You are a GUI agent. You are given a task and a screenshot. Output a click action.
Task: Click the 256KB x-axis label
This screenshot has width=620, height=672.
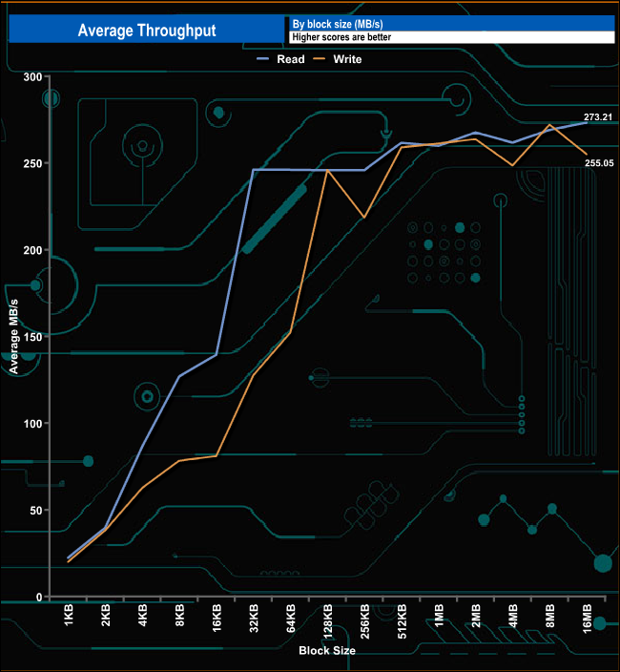[x=364, y=621]
